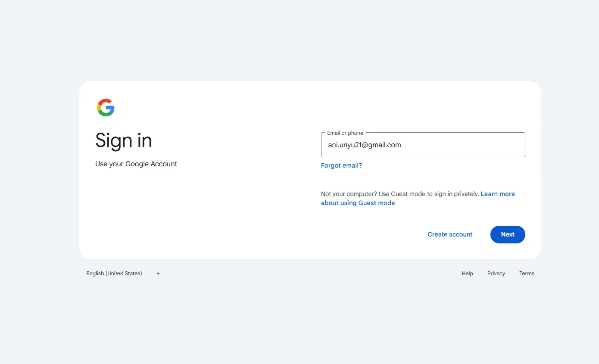This screenshot has width=599, height=364.
Task: Click 'about using Guest mode' link text
Action: pyautogui.click(x=358, y=203)
